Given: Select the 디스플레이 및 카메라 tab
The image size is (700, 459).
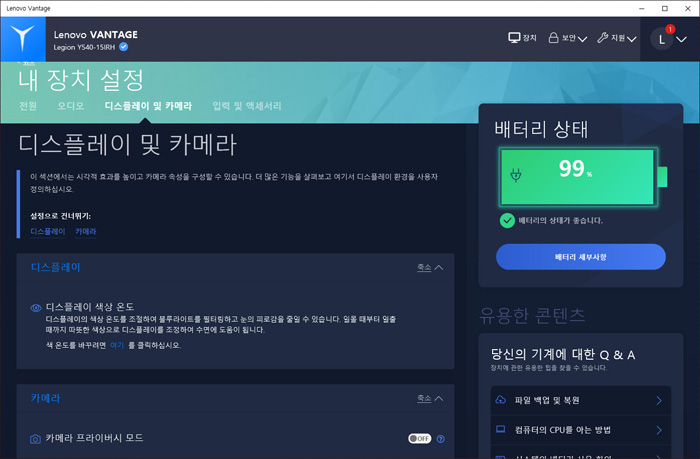Looking at the screenshot, I should [x=148, y=106].
